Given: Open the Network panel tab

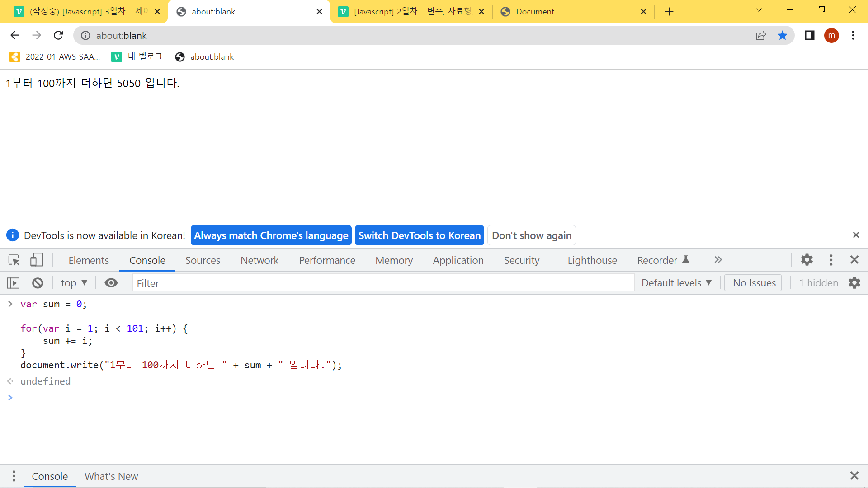Looking at the screenshot, I should [x=259, y=260].
